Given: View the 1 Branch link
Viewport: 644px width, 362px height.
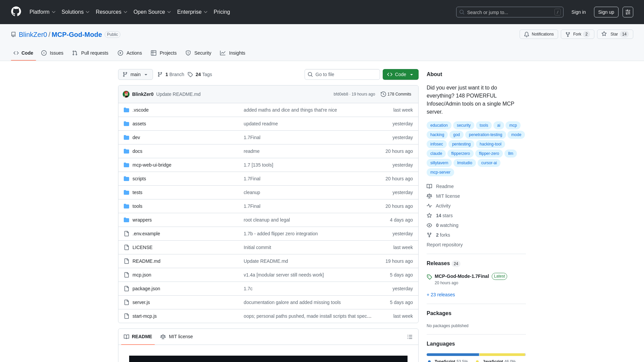Looking at the screenshot, I should tap(171, 74).
